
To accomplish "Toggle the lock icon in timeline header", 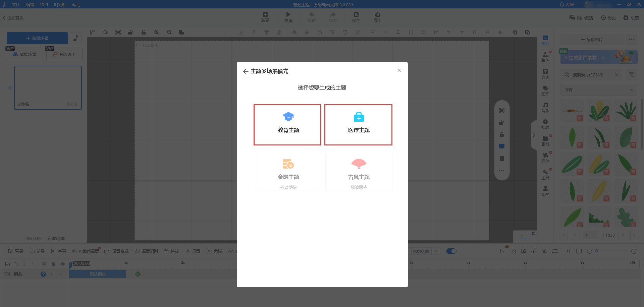I will coord(53,264).
